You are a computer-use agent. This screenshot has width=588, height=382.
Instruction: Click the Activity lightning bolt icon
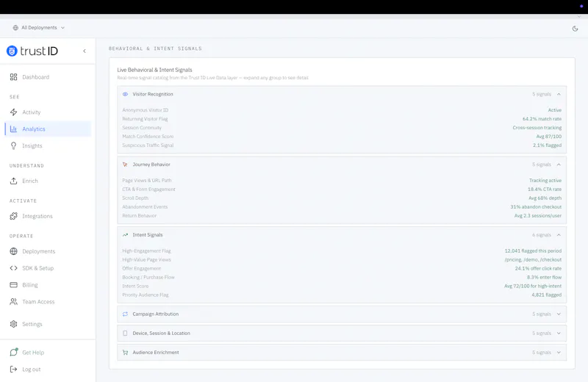[13, 112]
